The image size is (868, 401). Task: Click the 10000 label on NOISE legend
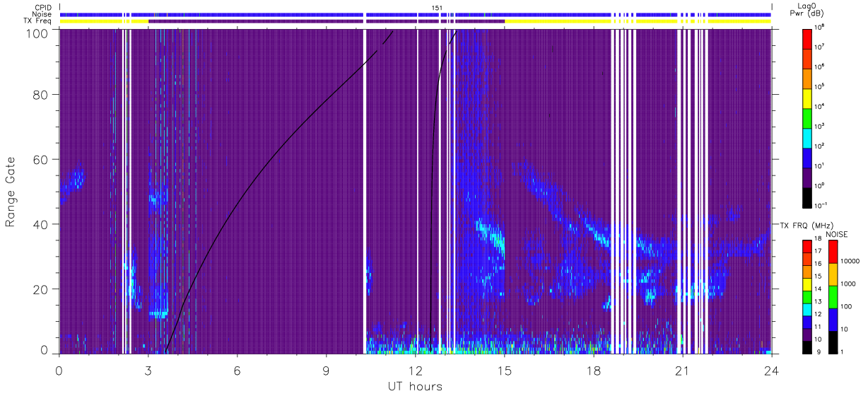pyautogui.click(x=850, y=262)
